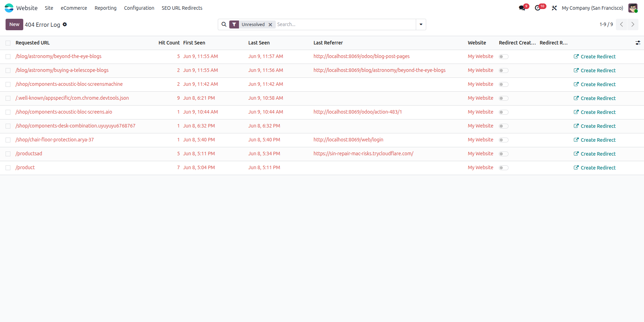Open the debug tools wrench icon
Viewport: 644px width, 322px height.
554,8
